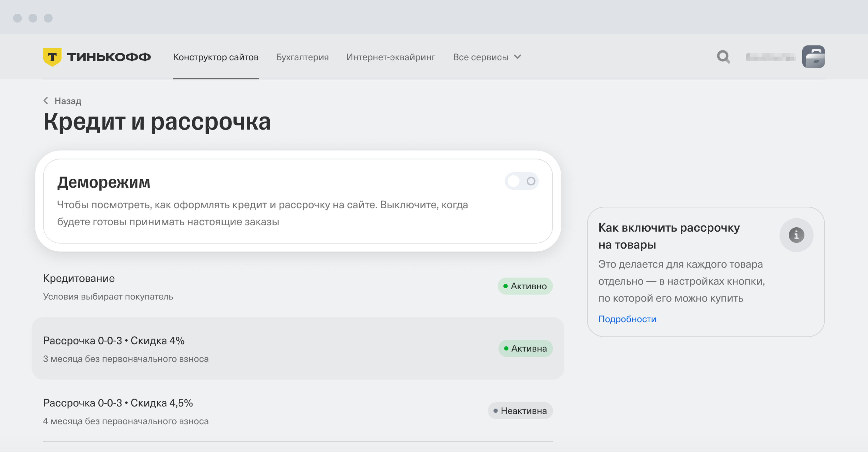Open the Подробности link
Viewport: 868px width, 452px height.
pos(627,319)
